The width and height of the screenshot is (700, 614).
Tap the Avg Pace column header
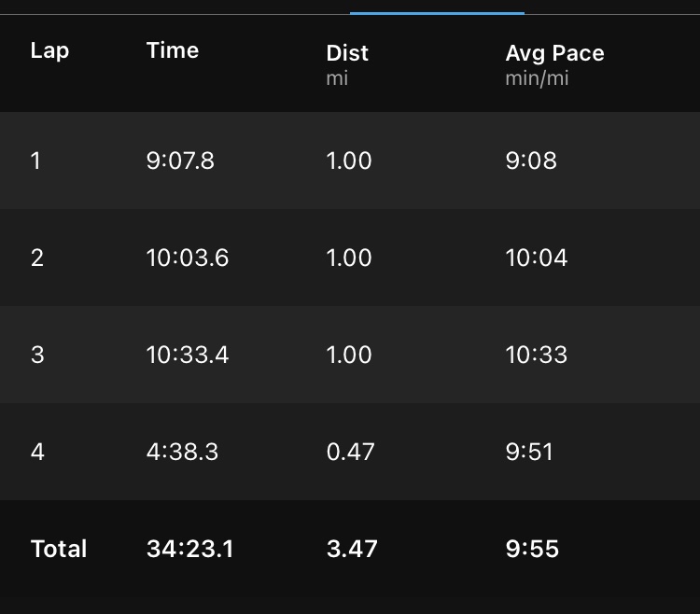pos(554,54)
